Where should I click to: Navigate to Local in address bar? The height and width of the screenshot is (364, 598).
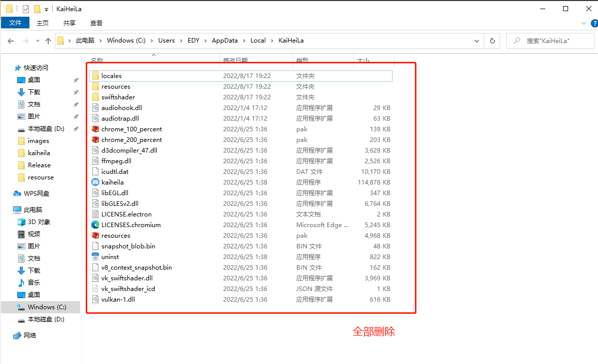point(258,41)
